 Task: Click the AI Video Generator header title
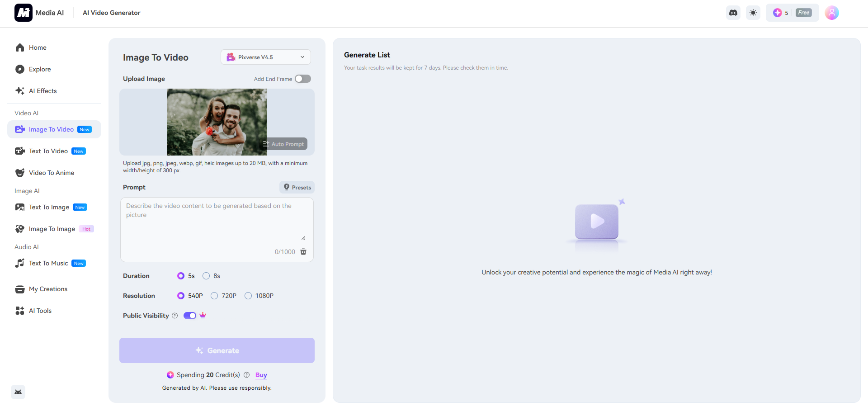(112, 13)
